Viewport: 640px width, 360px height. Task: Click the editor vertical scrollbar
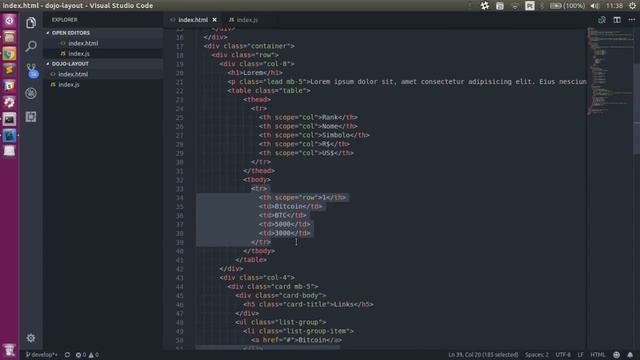(636, 109)
